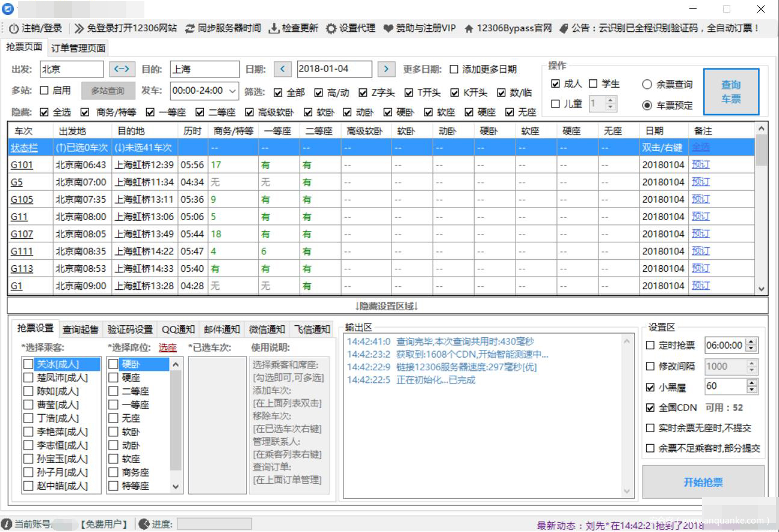Toggle the 定时抢票 scheduled grab checkbox
Viewport: 779px width, 532px height.
650,346
